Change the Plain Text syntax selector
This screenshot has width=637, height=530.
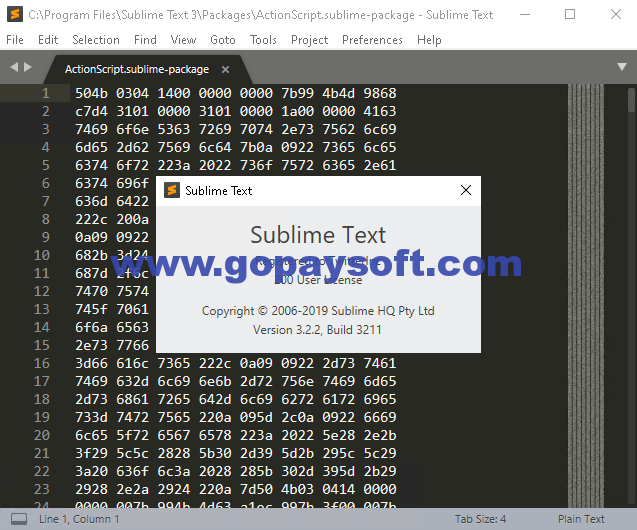[581, 519]
